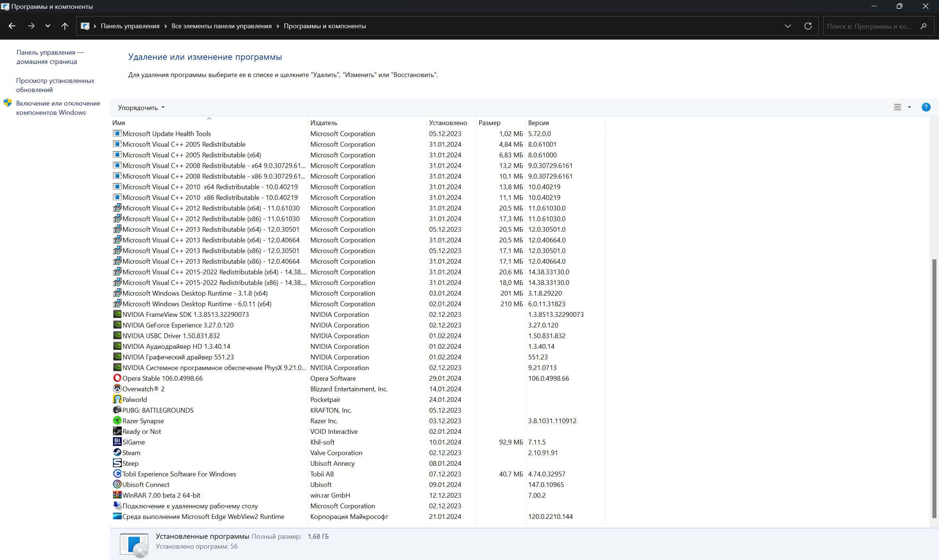Click Программы и компоненты breadcrumb segment
This screenshot has width=939, height=560.
(325, 26)
